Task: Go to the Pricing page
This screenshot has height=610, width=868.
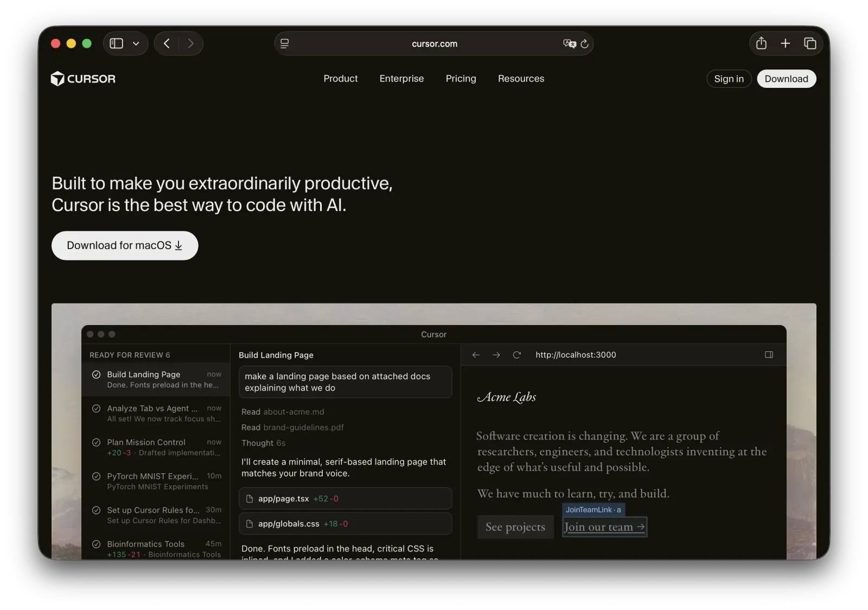Action: (461, 79)
